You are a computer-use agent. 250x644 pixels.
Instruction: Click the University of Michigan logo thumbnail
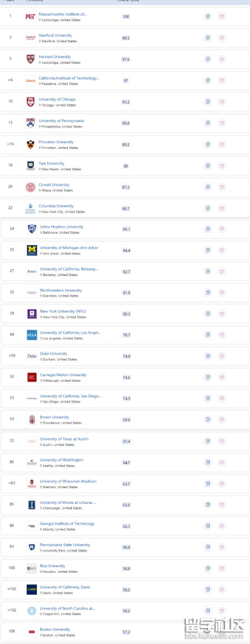tap(32, 250)
